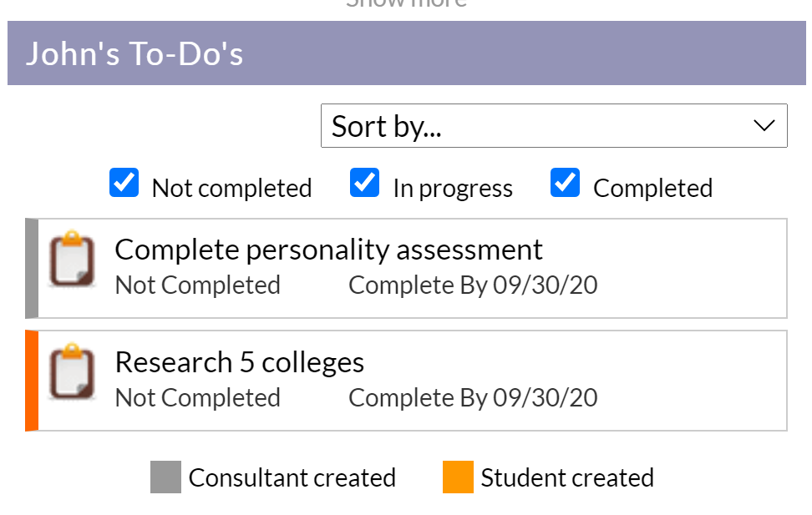Click the gray stripe on personality assessment card
The width and height of the screenshot is (812, 515).
pos(32,269)
